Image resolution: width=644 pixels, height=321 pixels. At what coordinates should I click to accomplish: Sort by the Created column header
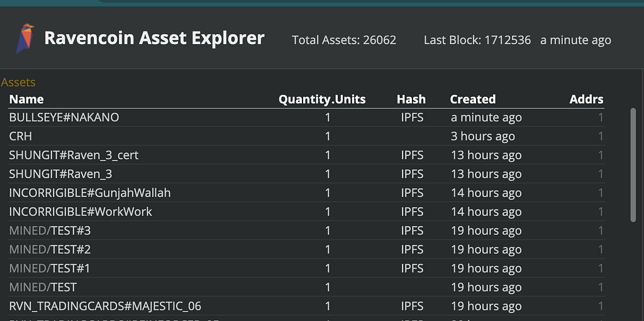tap(473, 99)
